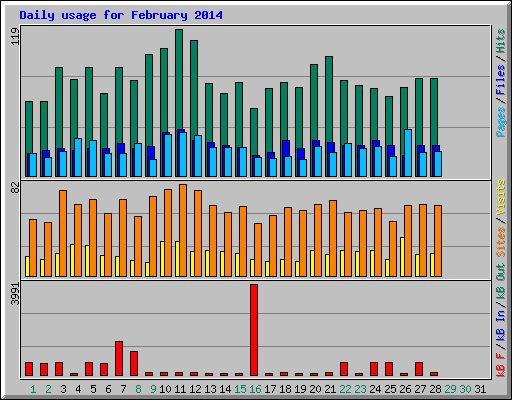The height and width of the screenshot is (400, 512).
Task: Click the tall red kB bar for day 16
Action: [254, 330]
